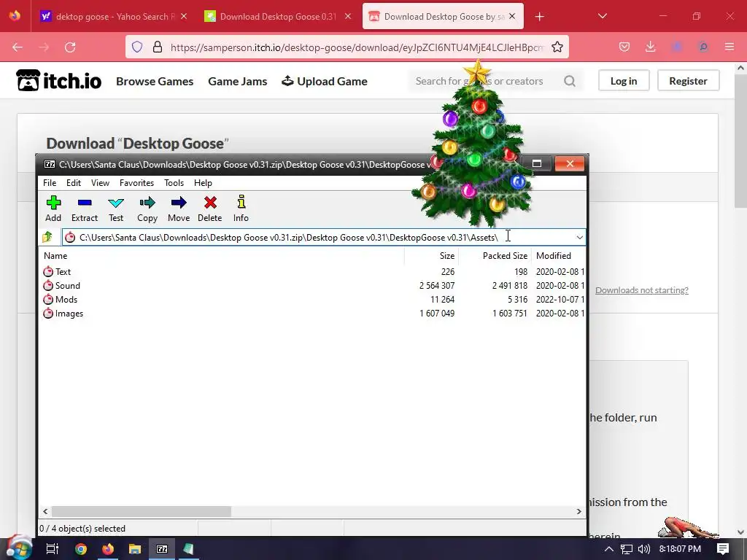This screenshot has height=560, width=747.
Task: List all Firefox tabs with the chevron
Action: 602,16
